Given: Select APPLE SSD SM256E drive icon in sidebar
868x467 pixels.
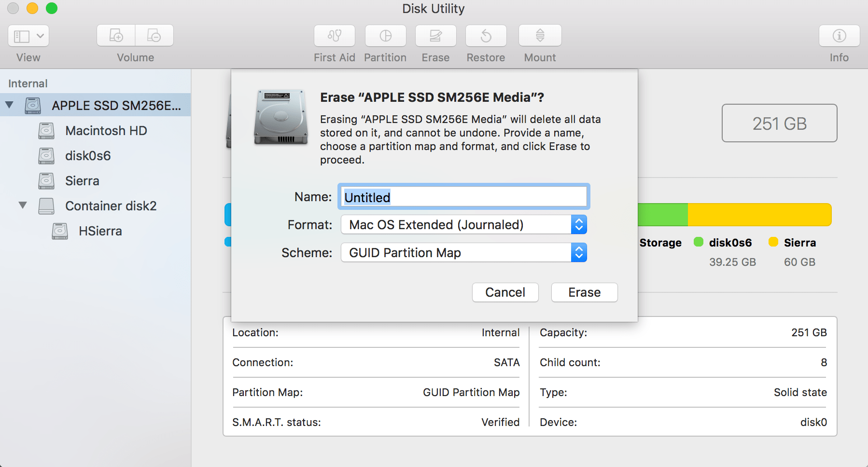Looking at the screenshot, I should [x=33, y=105].
